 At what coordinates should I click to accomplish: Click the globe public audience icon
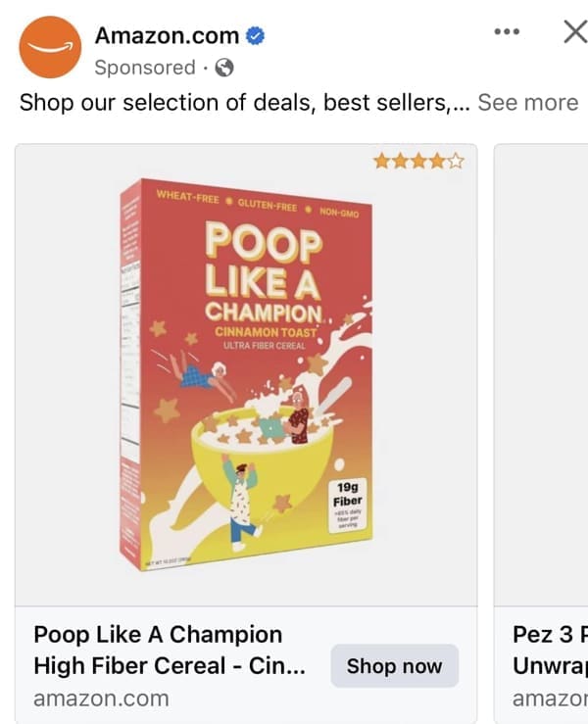(x=224, y=68)
